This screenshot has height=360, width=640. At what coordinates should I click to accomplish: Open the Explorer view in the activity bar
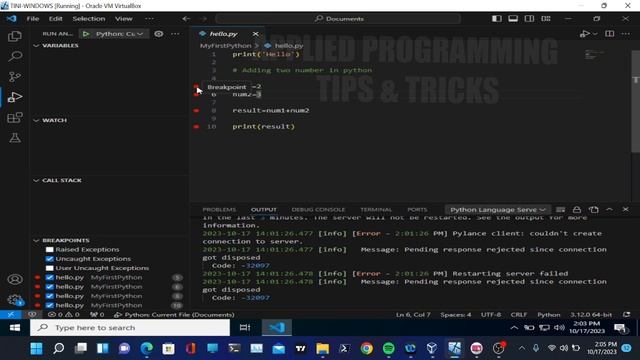pos(15,36)
